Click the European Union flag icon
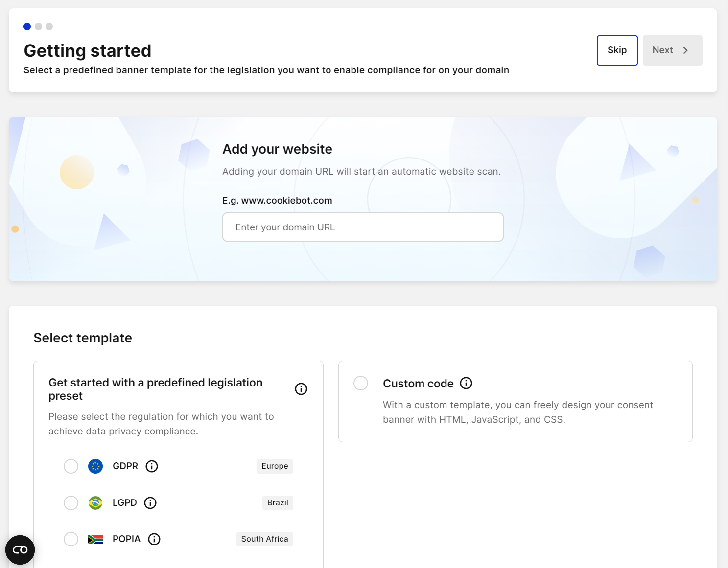The image size is (728, 568). pyautogui.click(x=95, y=466)
